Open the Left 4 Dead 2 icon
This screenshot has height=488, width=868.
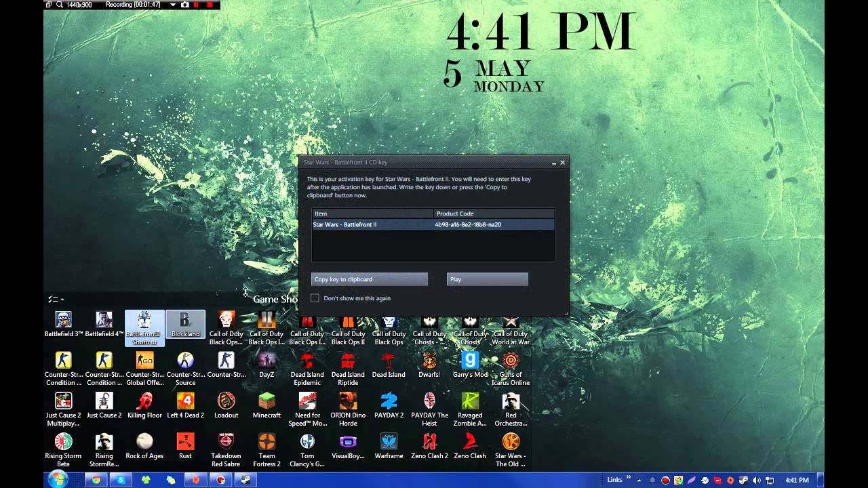185,405
